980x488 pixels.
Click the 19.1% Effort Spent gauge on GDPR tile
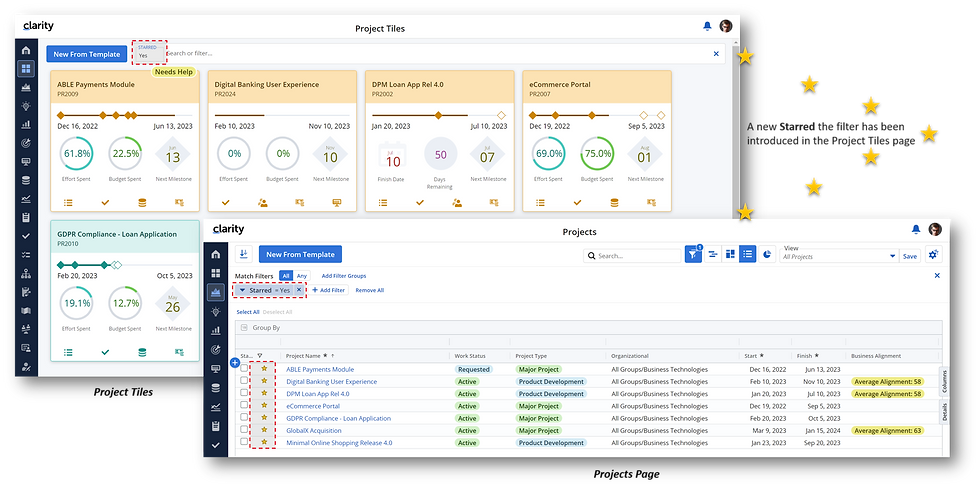point(77,304)
